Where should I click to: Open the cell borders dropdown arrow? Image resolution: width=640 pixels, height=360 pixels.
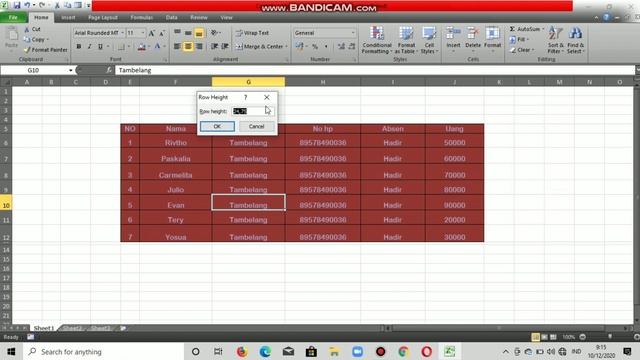[x=129, y=47]
